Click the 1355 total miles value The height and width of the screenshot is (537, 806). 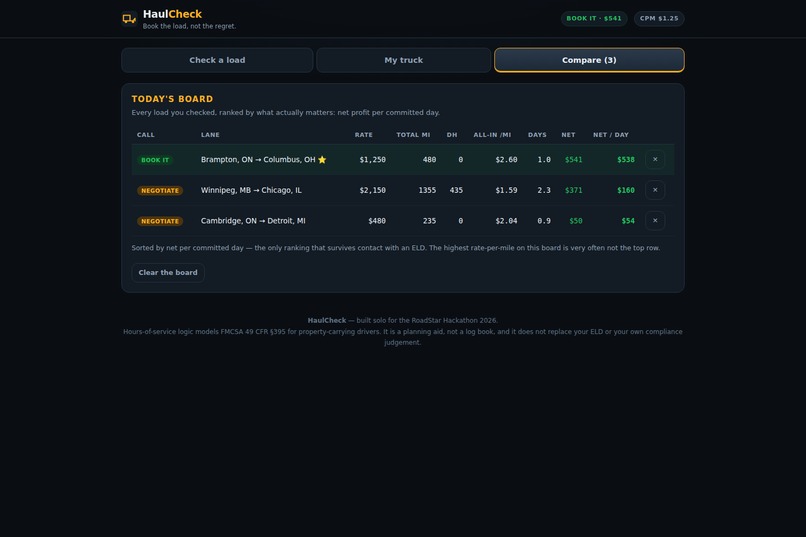[x=427, y=190]
